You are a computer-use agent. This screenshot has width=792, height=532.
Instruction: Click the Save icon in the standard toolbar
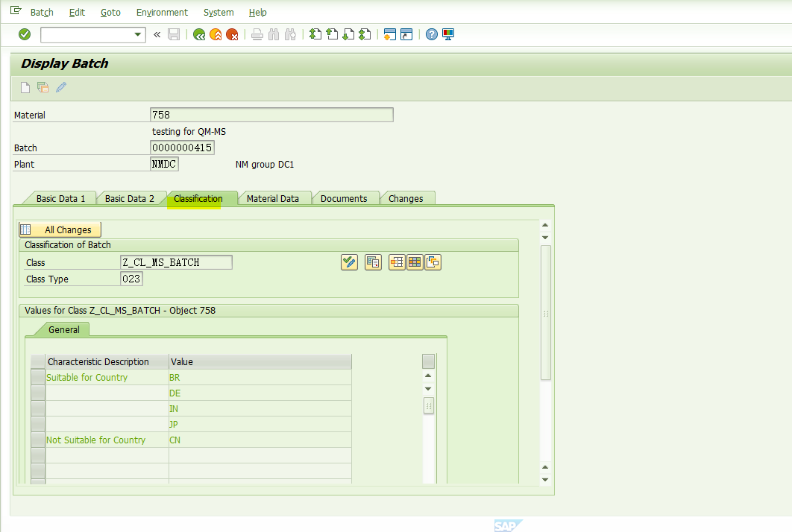(x=174, y=34)
